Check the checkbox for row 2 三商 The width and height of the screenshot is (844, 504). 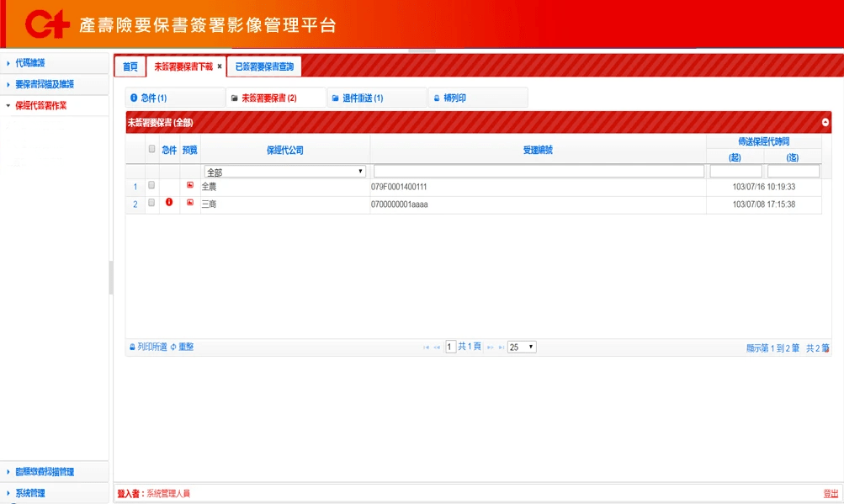coord(151,203)
